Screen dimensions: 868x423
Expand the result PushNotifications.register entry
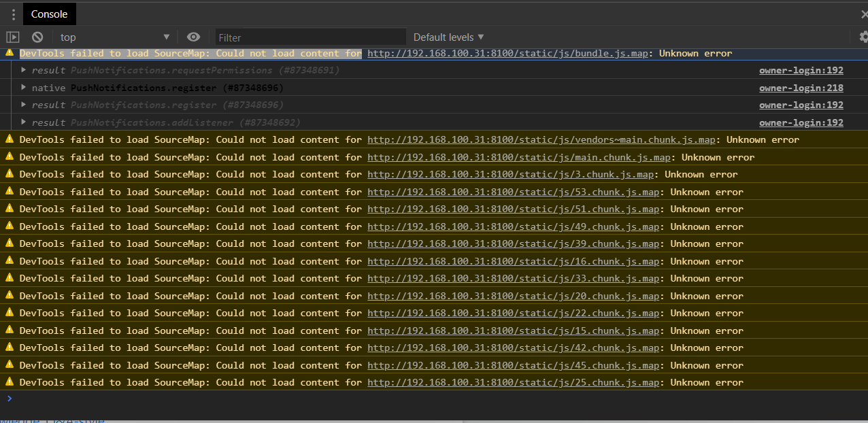(x=24, y=105)
